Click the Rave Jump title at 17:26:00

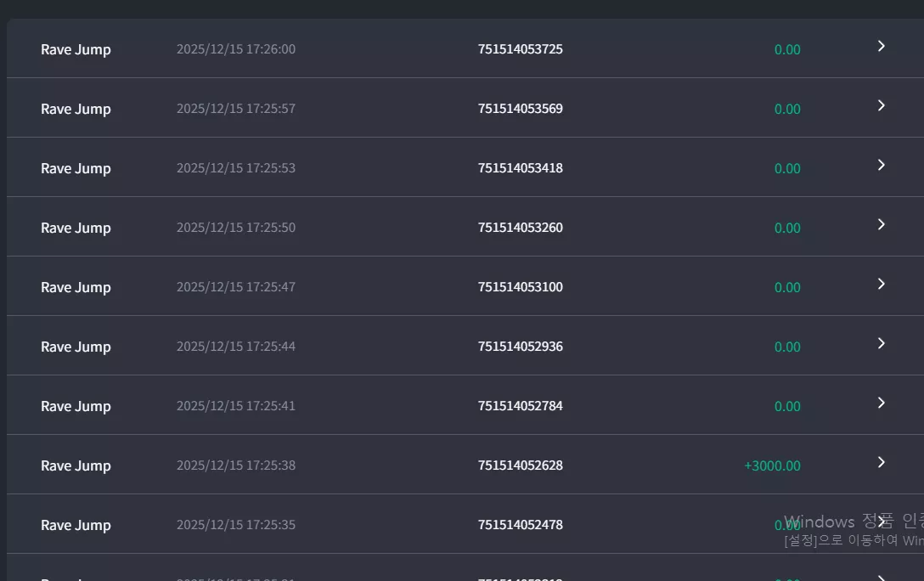click(76, 49)
